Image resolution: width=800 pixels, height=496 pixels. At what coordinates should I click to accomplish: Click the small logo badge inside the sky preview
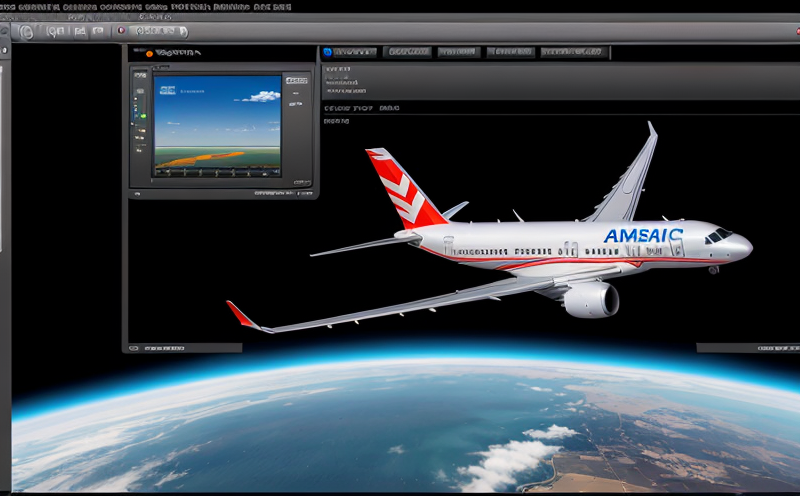(167, 90)
